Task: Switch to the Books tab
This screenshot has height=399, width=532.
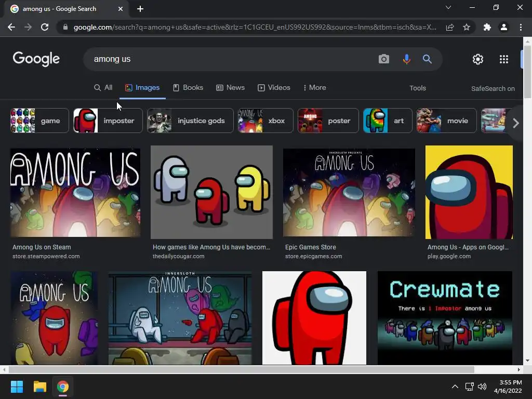Action: pos(188,87)
